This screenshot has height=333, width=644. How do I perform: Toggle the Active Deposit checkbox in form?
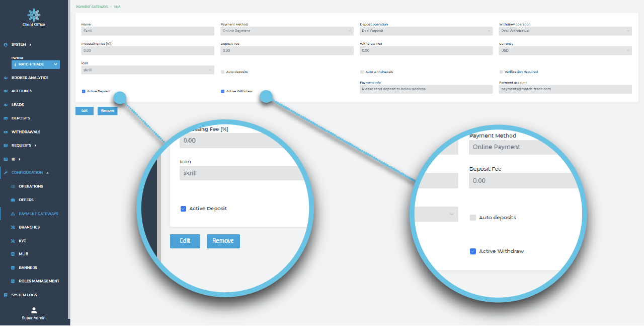pyautogui.click(x=84, y=91)
